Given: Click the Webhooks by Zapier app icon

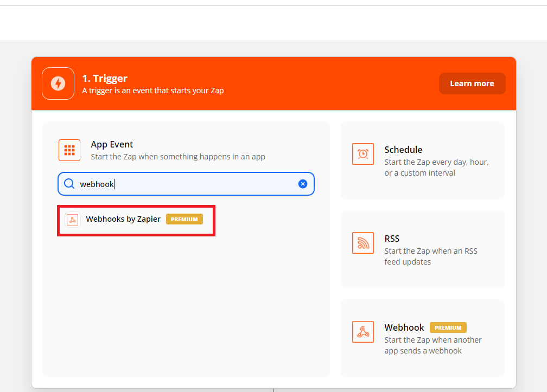Looking at the screenshot, I should [72, 219].
